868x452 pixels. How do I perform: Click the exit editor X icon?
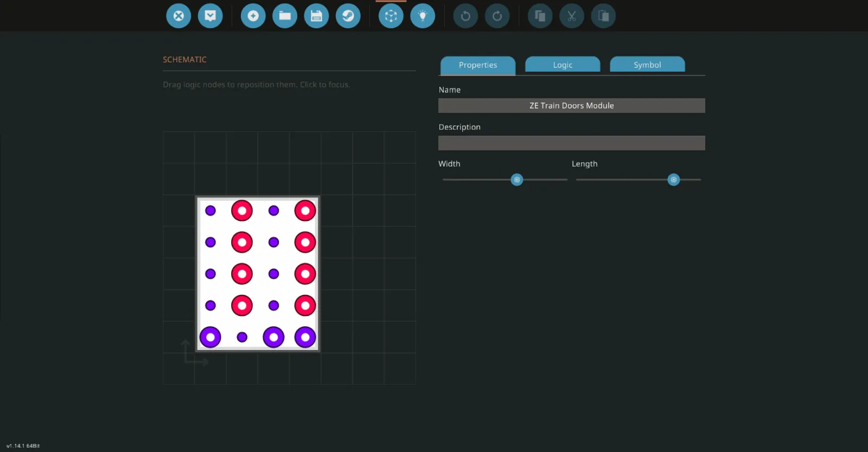click(178, 16)
